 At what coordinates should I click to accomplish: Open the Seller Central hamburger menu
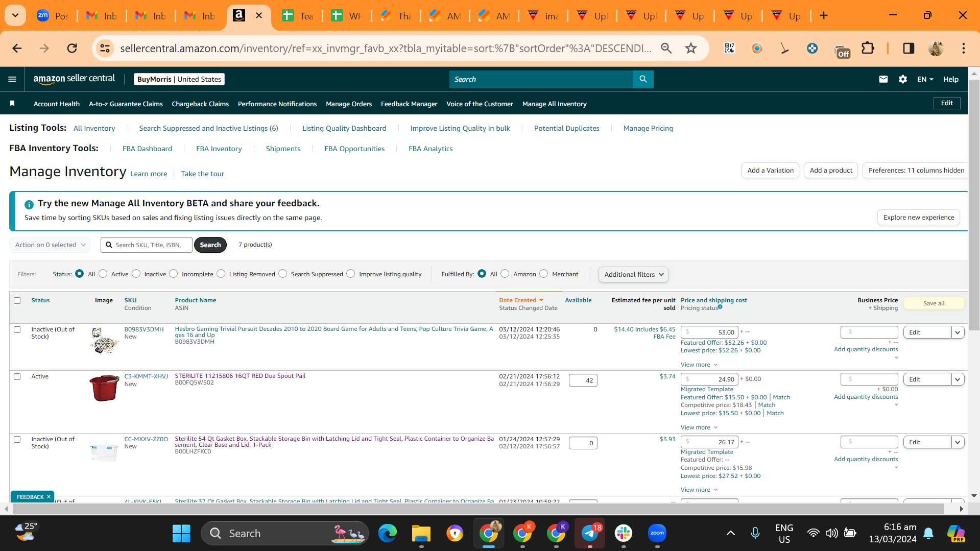pos(12,79)
